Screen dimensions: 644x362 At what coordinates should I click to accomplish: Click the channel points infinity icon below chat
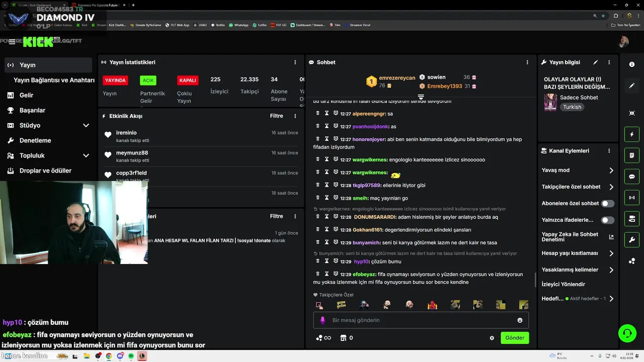click(324, 338)
